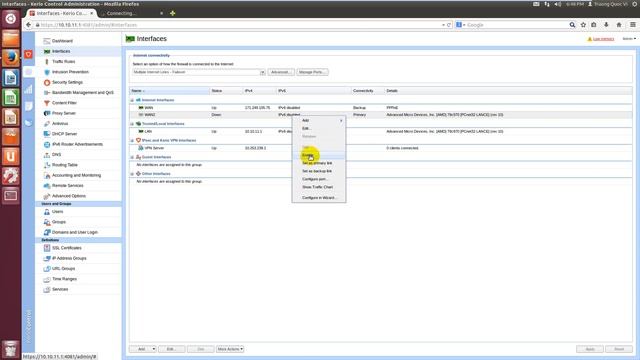The height and width of the screenshot is (360, 640).
Task: Choose Enable in the context menu
Action: (x=319, y=155)
